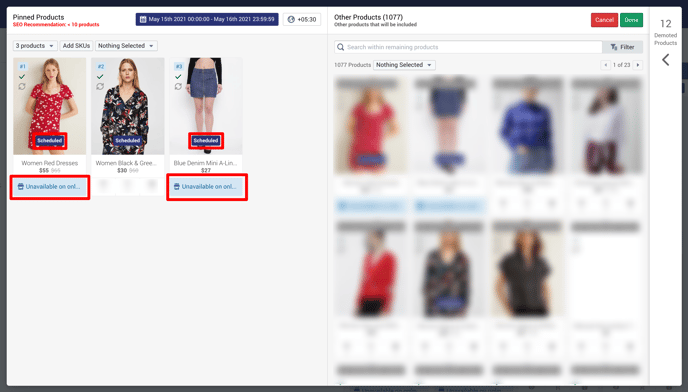Go to previous page of products

pyautogui.click(x=606, y=65)
